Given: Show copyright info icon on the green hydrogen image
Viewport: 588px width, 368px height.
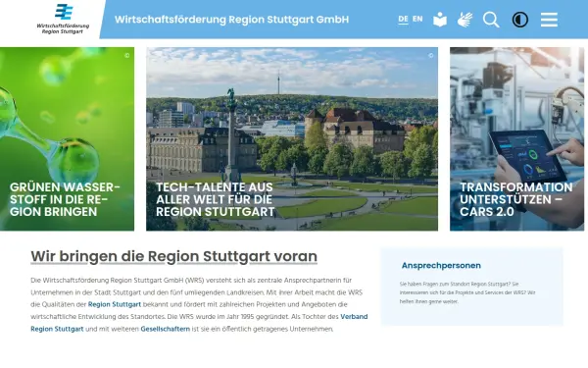Looking at the screenshot, I should coord(127,55).
